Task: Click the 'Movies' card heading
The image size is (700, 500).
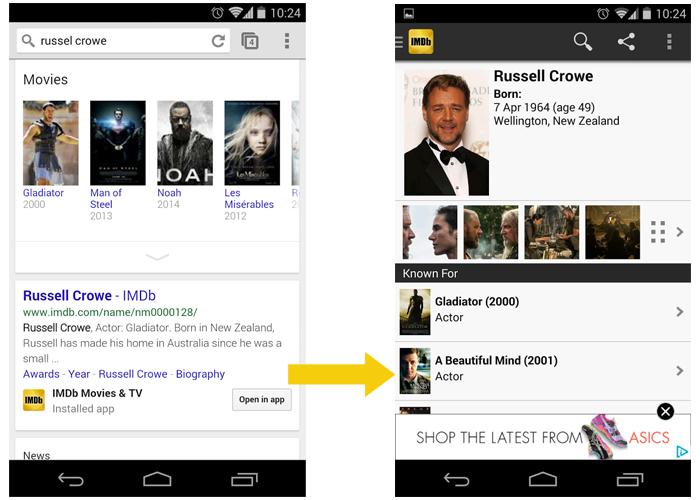Action: tap(46, 79)
